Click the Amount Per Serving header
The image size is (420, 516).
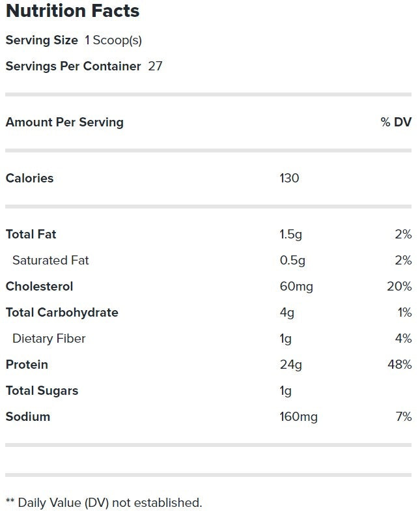click(64, 122)
